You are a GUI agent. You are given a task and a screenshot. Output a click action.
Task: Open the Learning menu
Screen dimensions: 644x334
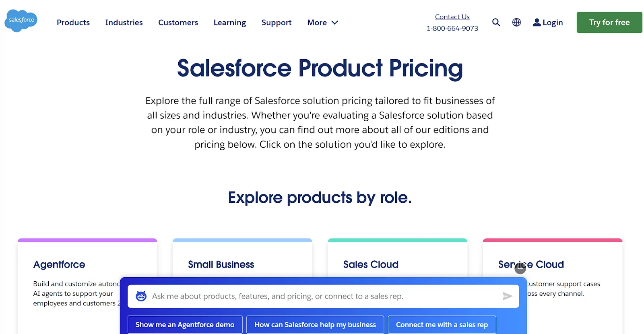coord(229,23)
